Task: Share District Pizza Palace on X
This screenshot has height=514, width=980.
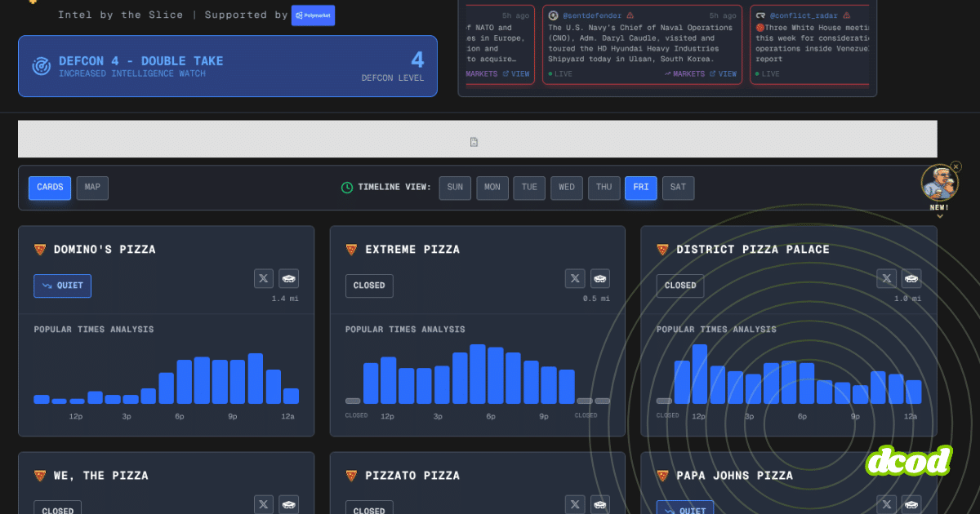Action: [x=887, y=278]
